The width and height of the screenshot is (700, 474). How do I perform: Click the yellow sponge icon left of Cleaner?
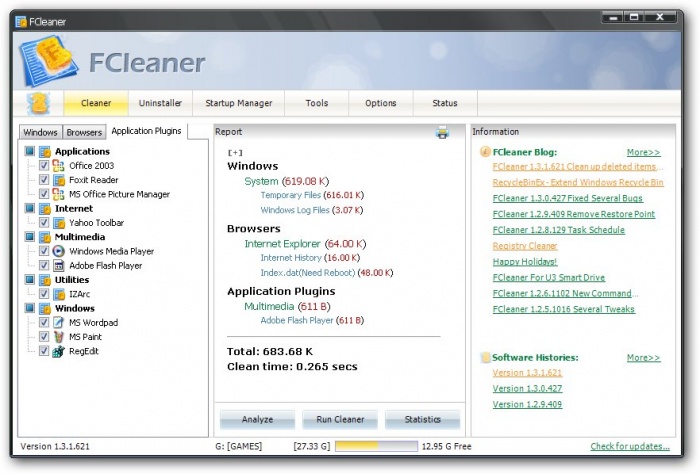tap(38, 103)
